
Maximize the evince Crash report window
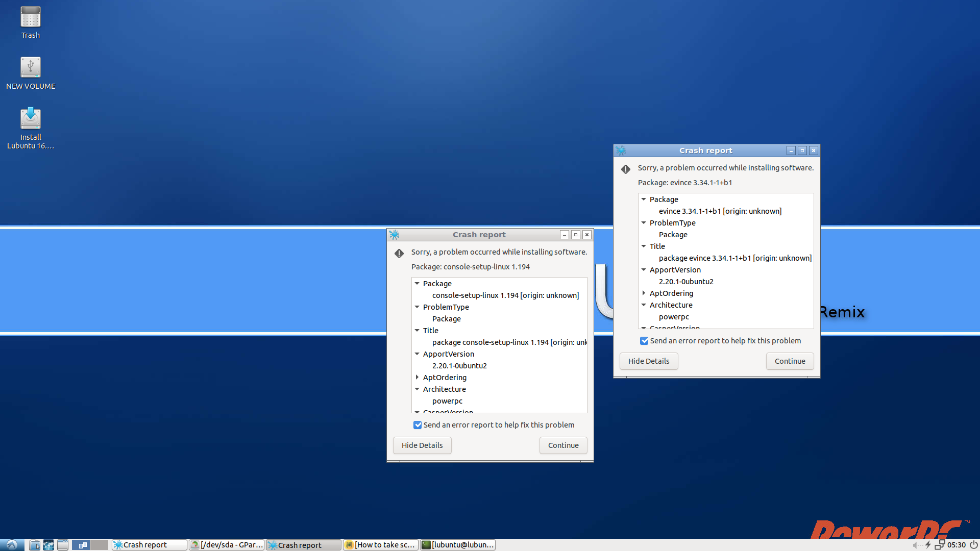pos(802,151)
